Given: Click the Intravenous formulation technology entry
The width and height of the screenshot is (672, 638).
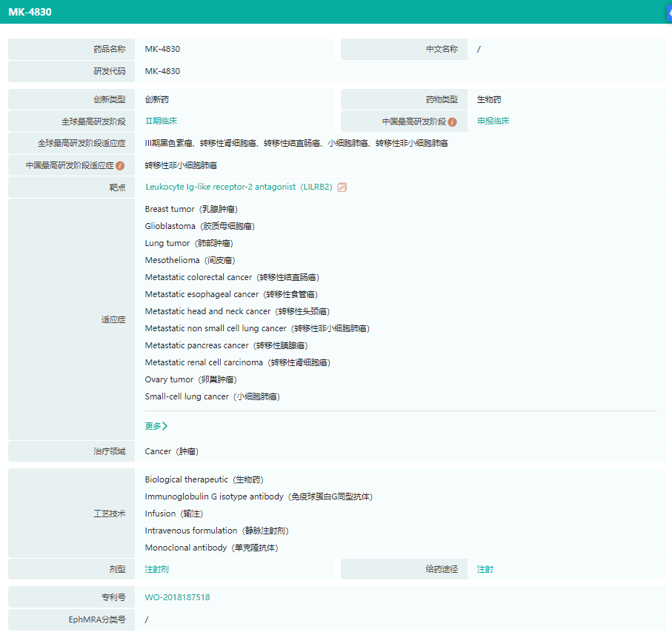Looking at the screenshot, I should pos(216,531).
